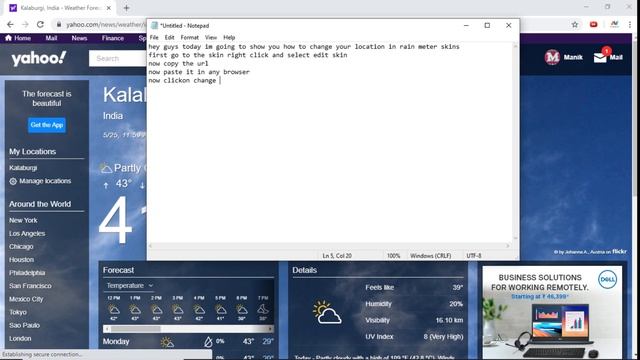This screenshot has width=640, height=360.
Task: Bookmark this page with the star icon
Action: tap(575, 24)
